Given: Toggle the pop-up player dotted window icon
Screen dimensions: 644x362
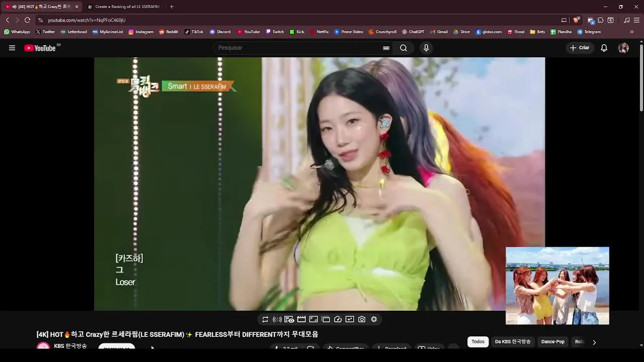Looking at the screenshot, I should click(x=326, y=319).
